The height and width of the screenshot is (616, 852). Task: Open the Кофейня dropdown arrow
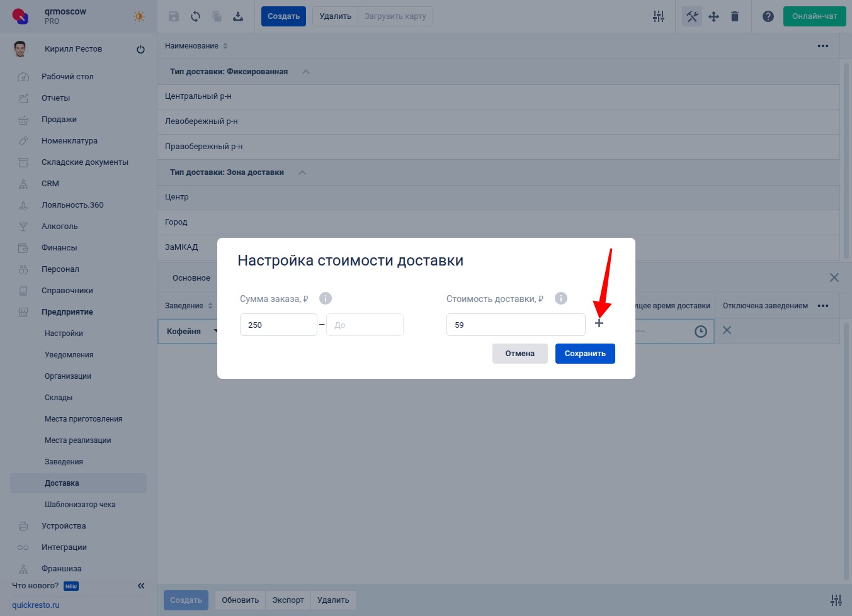coord(215,332)
